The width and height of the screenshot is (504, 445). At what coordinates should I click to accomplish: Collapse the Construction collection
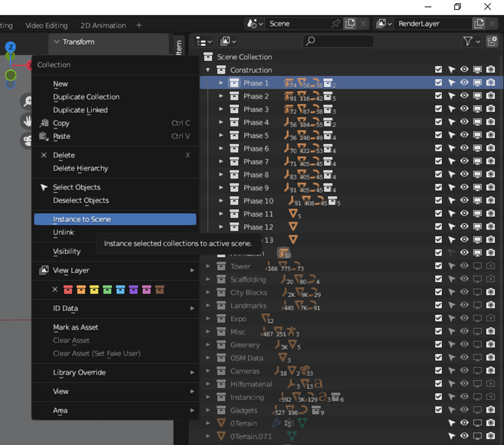click(x=208, y=70)
